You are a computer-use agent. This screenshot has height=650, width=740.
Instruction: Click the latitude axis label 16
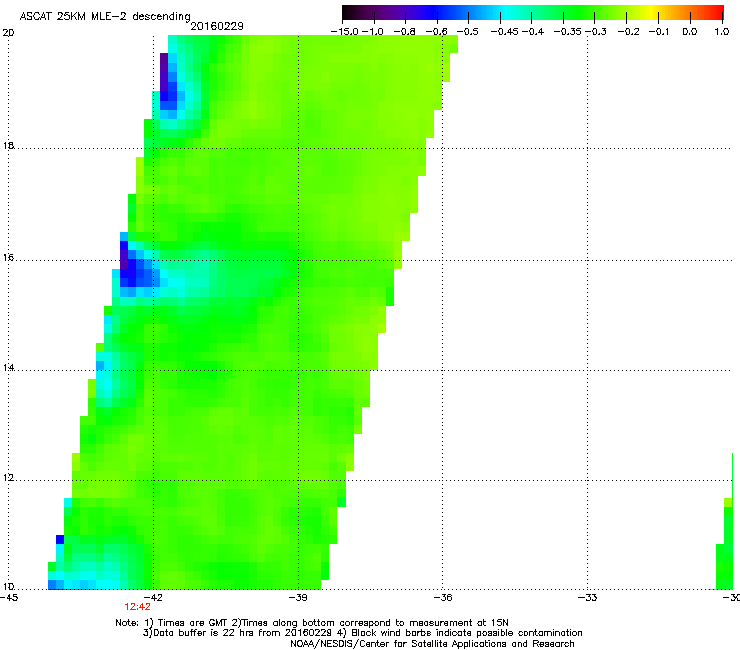(8, 257)
